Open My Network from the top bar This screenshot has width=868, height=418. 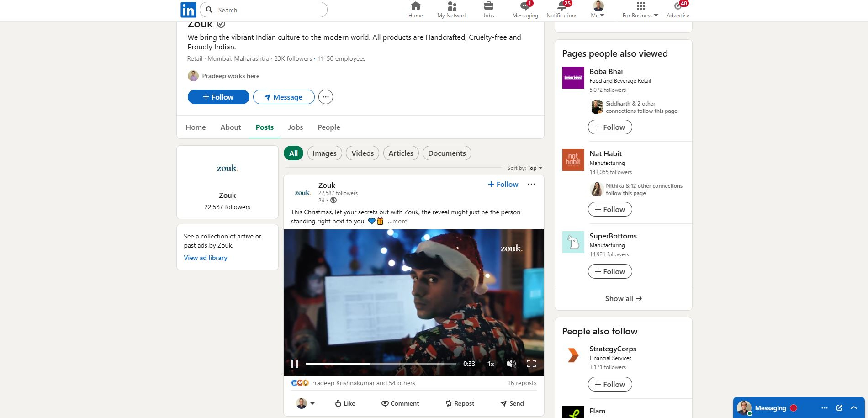pos(452,10)
